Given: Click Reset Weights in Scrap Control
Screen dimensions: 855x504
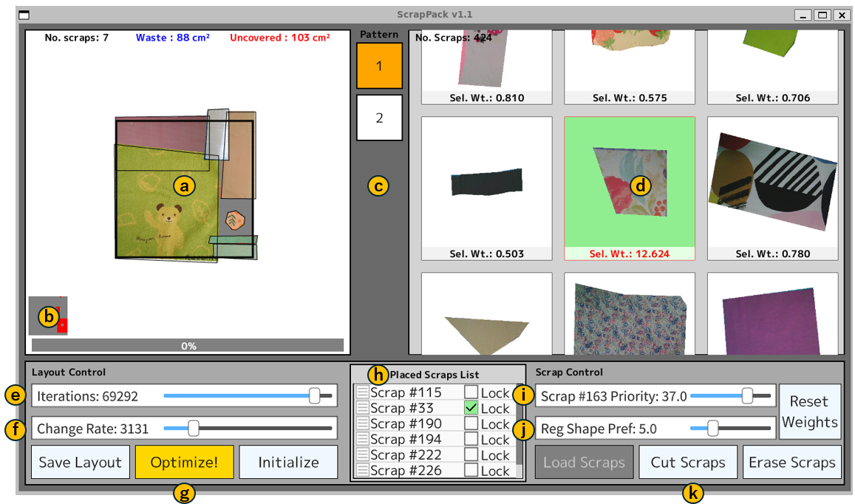Looking at the screenshot, I should click(x=810, y=412).
